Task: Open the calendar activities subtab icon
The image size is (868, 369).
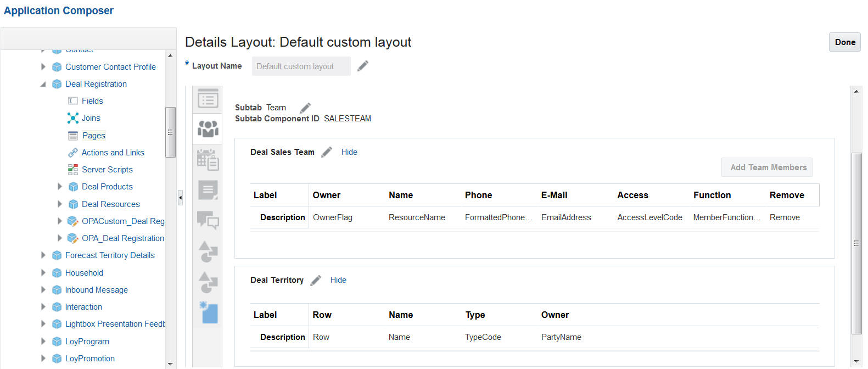Action: click(x=208, y=160)
